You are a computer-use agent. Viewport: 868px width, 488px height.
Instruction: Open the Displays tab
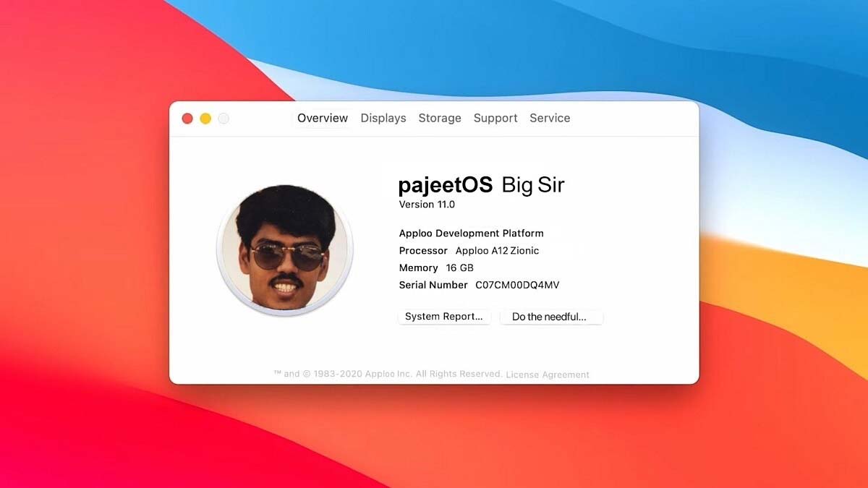point(383,118)
